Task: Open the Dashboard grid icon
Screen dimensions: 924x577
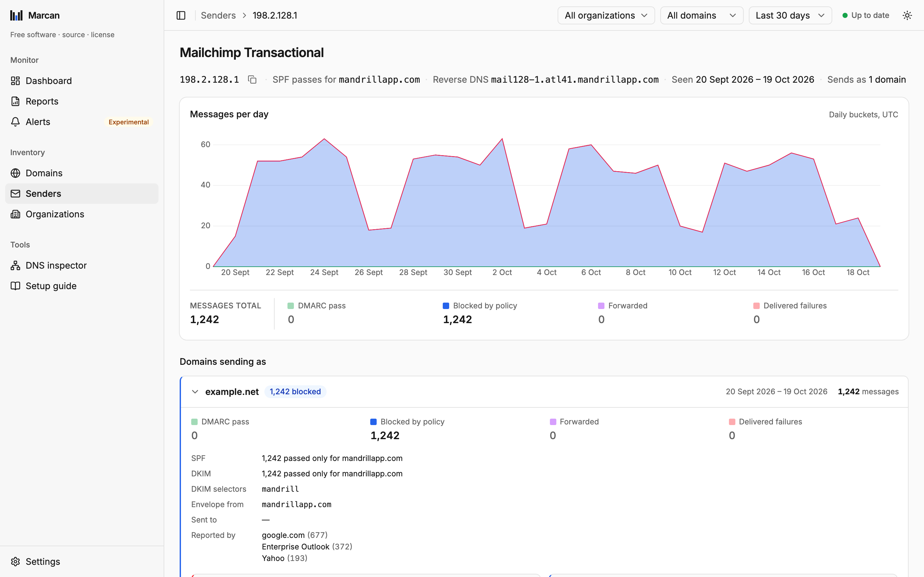Action: point(15,81)
